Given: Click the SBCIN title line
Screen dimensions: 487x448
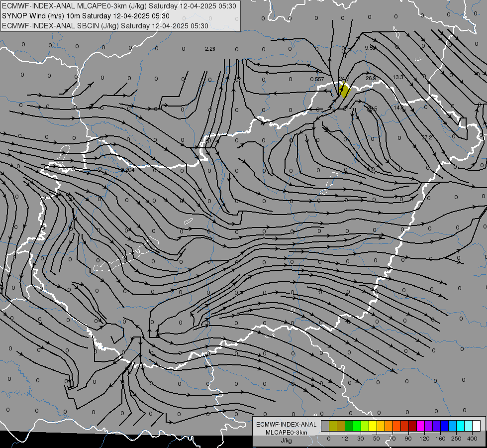Looking at the screenshot, I should point(105,26).
